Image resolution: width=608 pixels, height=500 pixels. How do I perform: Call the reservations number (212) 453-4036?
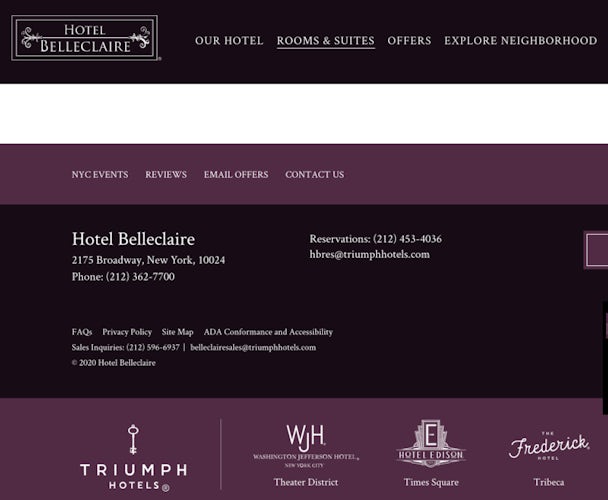point(407,239)
